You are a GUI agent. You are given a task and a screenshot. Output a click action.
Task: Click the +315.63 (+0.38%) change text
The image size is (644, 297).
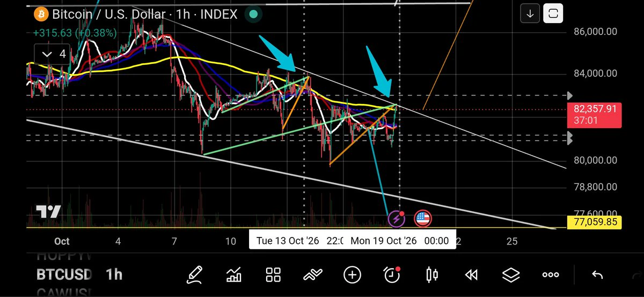75,33
